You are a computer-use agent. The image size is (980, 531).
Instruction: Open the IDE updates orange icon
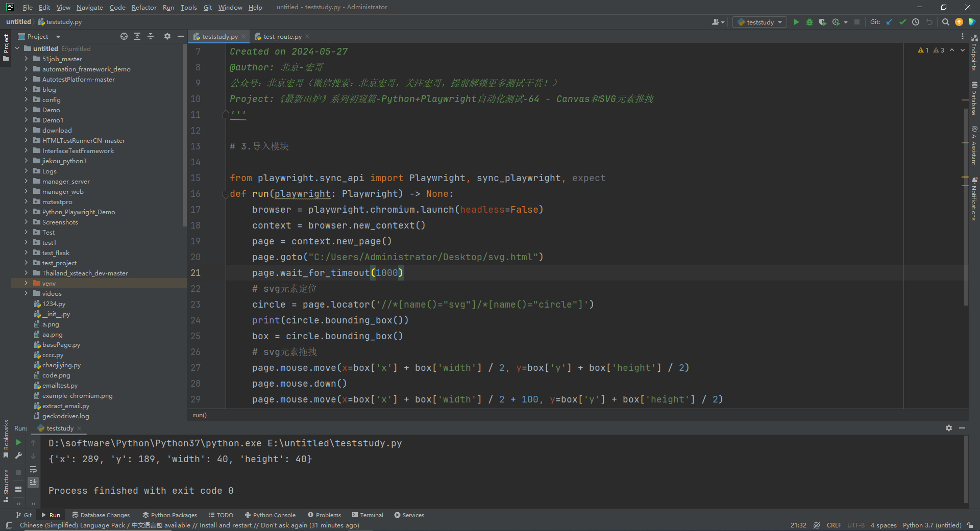tap(959, 22)
